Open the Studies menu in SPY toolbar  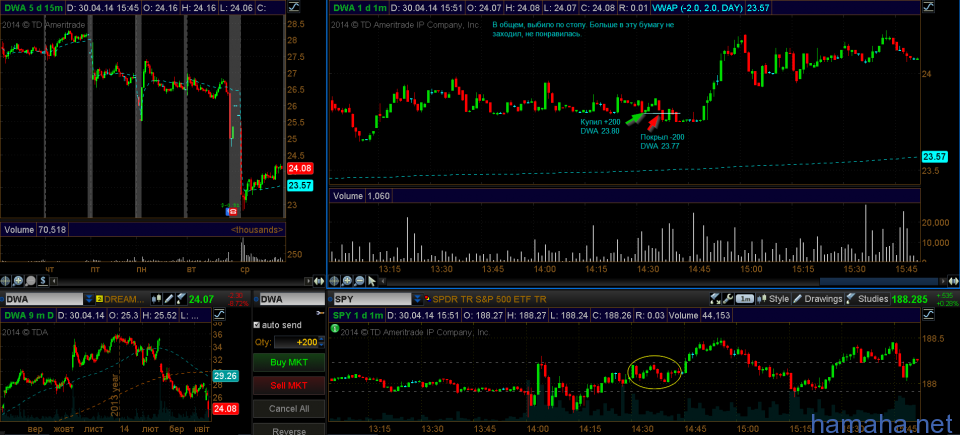[x=867, y=299]
